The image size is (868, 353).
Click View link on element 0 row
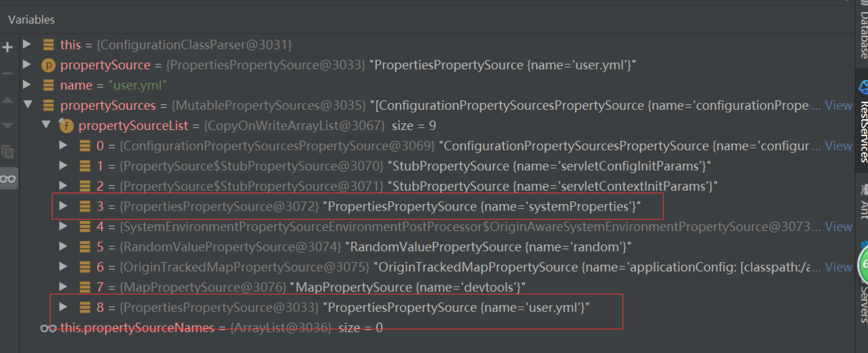point(839,146)
